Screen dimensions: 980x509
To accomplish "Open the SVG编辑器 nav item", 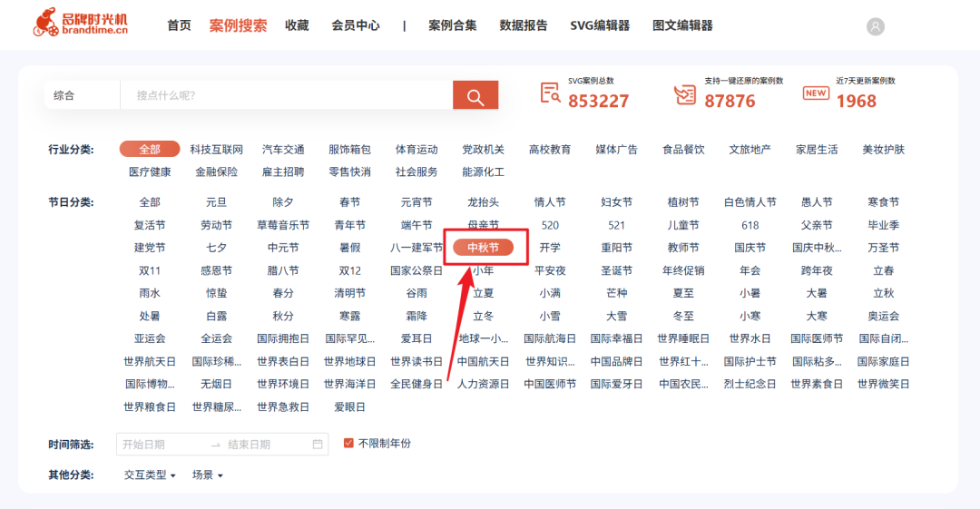I will point(600,25).
